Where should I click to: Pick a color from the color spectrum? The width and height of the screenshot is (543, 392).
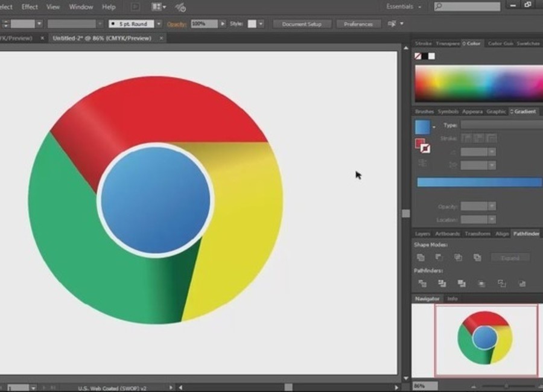click(x=479, y=83)
